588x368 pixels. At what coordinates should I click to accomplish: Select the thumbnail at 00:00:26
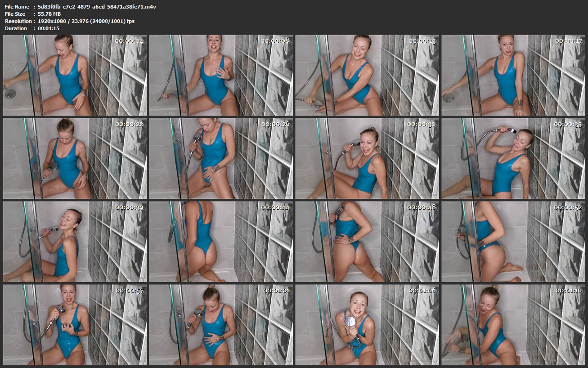coord(221,158)
